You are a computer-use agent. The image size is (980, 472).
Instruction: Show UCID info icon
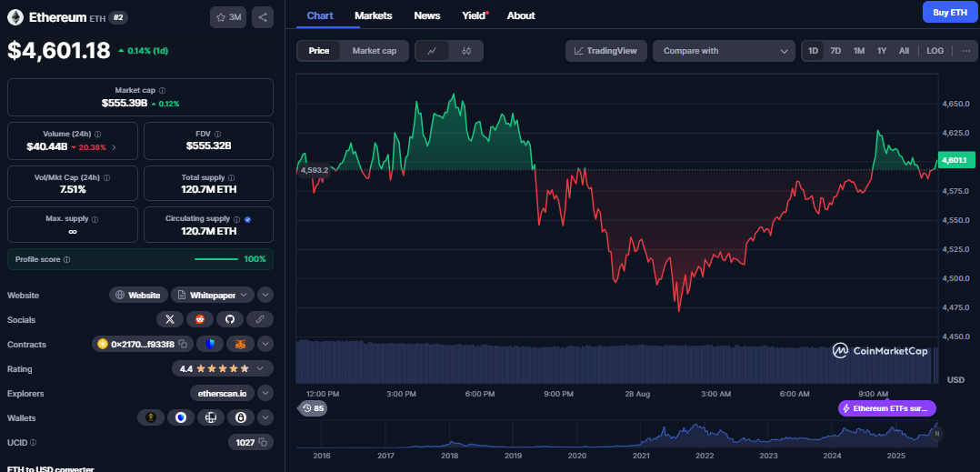(x=33, y=443)
